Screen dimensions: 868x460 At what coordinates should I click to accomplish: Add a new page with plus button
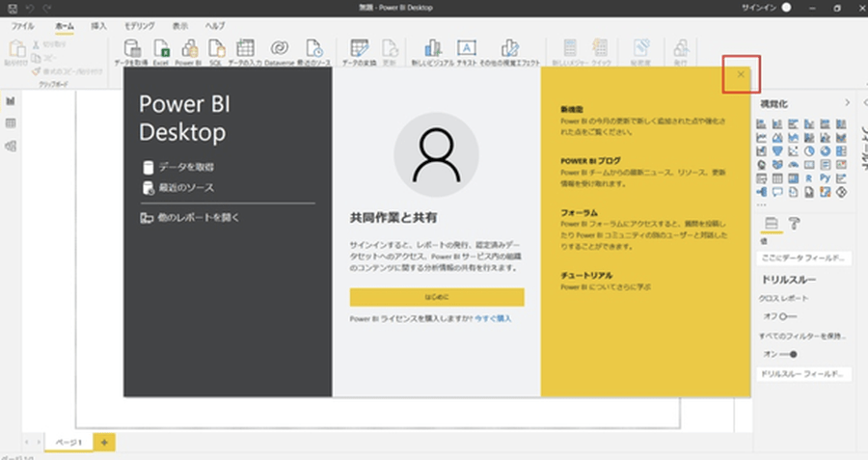[x=105, y=442]
